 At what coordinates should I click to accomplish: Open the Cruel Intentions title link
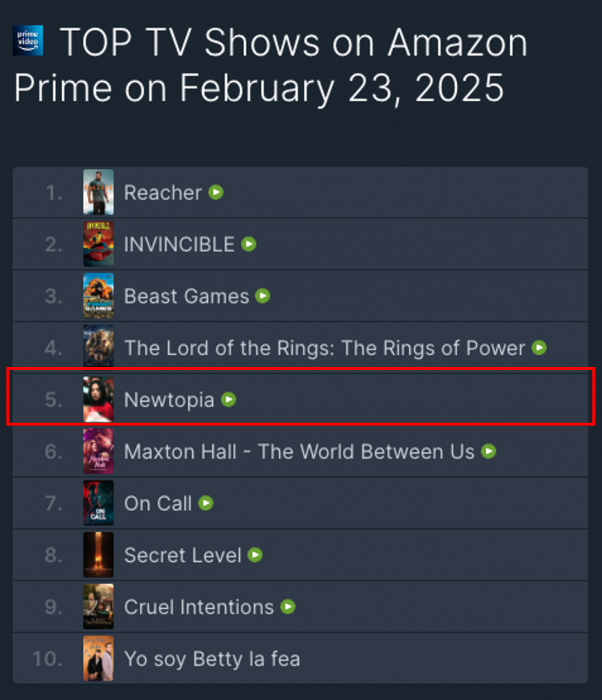199,607
